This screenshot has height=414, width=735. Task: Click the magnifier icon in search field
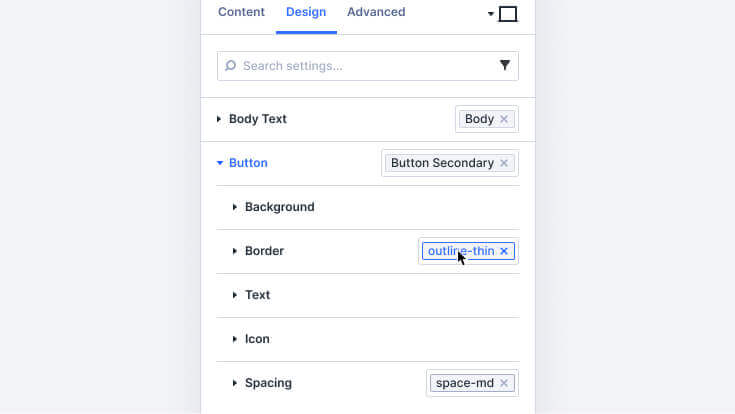pos(230,66)
